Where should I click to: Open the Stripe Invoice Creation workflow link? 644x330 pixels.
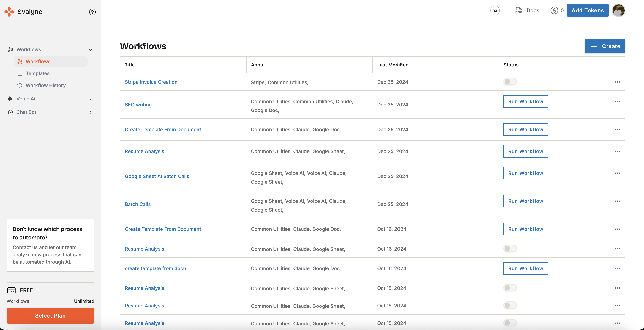pyautogui.click(x=151, y=82)
